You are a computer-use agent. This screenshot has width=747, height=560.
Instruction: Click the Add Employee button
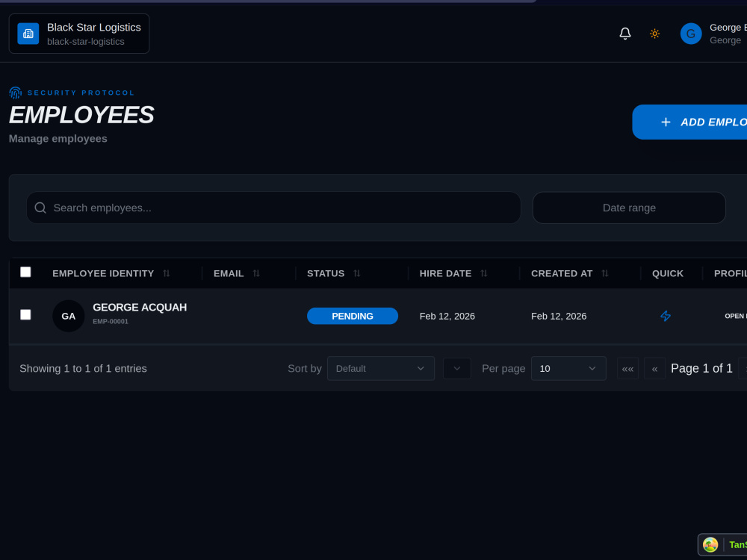689,122
